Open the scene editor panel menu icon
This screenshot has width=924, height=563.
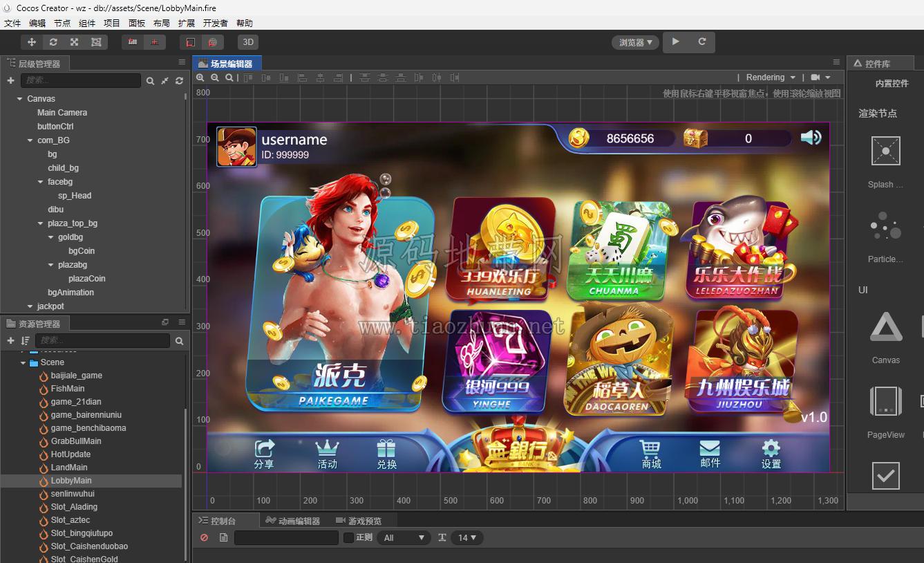[x=836, y=62]
